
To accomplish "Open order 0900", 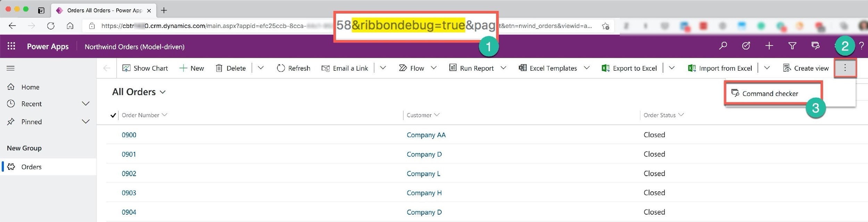I will pos(129,135).
